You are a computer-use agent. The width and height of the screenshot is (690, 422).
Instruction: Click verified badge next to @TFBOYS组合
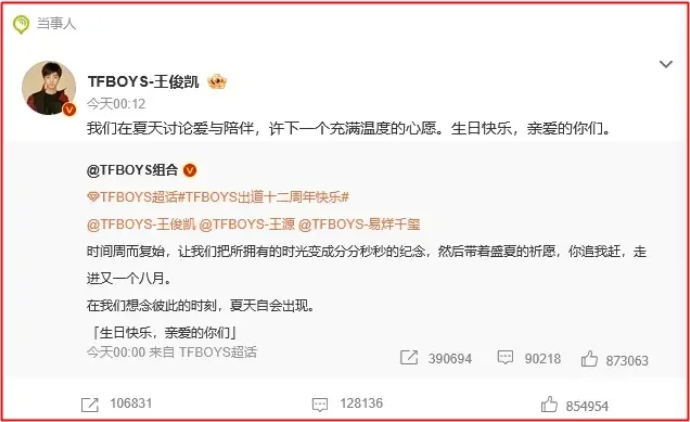tap(190, 170)
